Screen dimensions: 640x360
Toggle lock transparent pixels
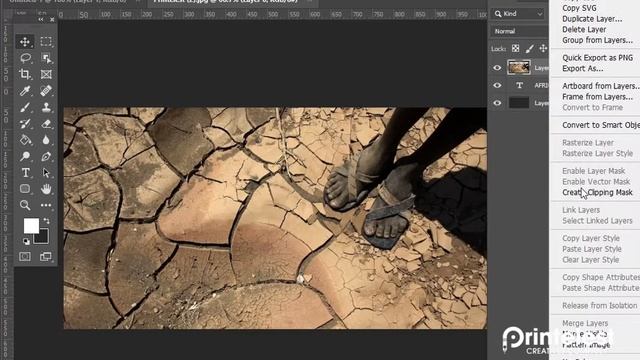pos(516,49)
